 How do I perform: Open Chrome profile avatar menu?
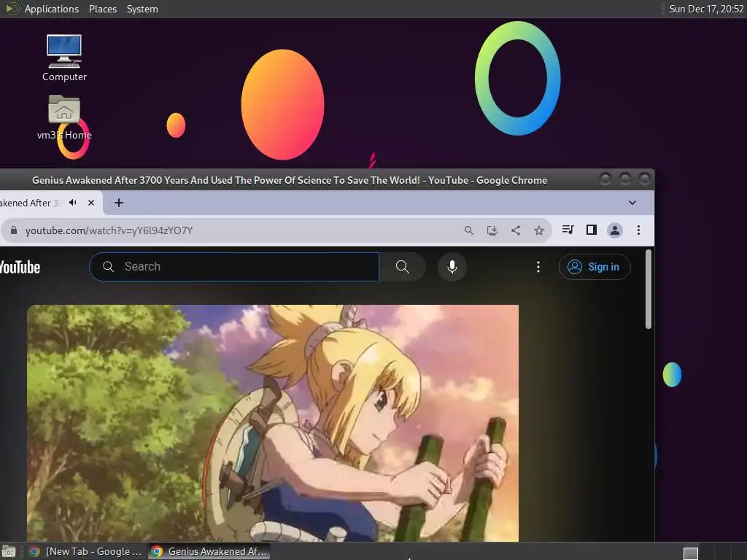tap(614, 230)
